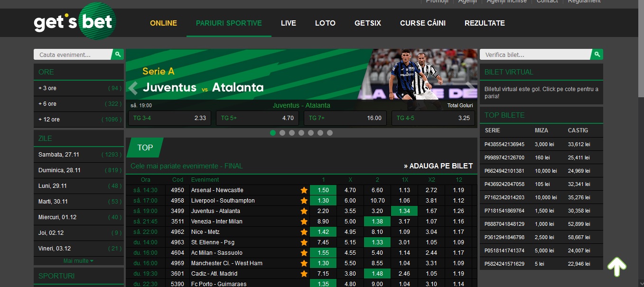Select the seventh carousel dot
This screenshot has height=287, width=644.
(330, 133)
